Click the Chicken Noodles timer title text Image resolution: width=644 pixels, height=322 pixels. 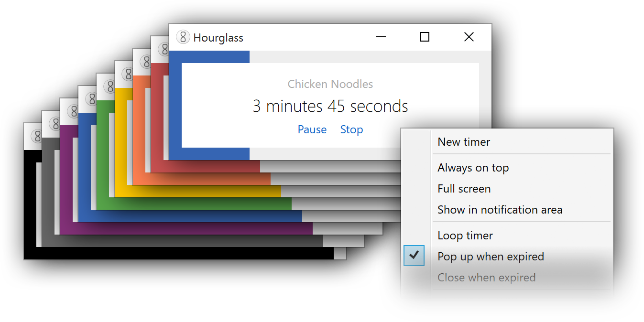pos(330,84)
